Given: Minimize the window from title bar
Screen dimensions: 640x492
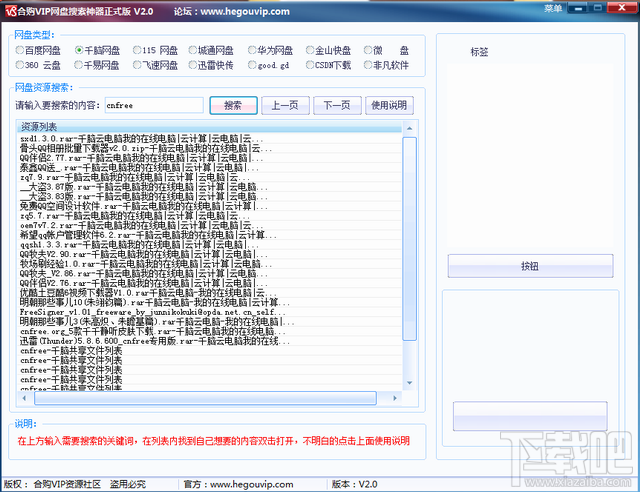Looking at the screenshot, I should click(577, 8).
